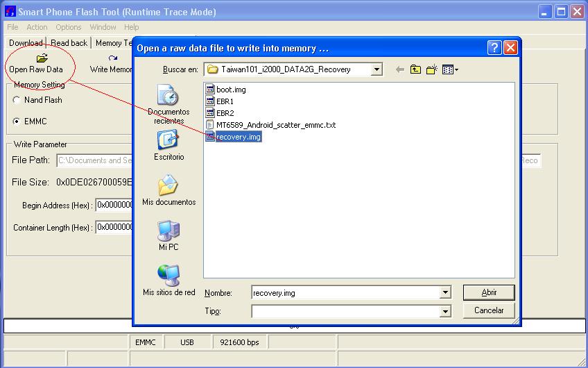
Task: Open the Options menu
Action: 68,27
